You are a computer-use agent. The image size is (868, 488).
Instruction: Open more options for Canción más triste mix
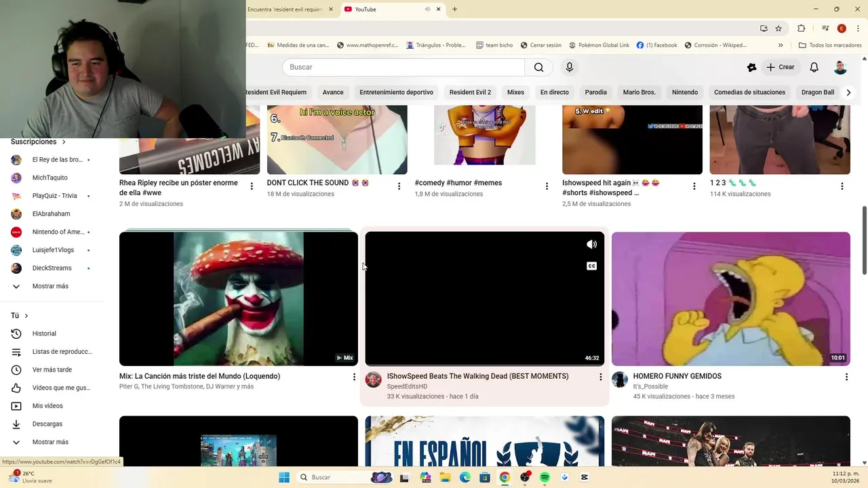[354, 377]
